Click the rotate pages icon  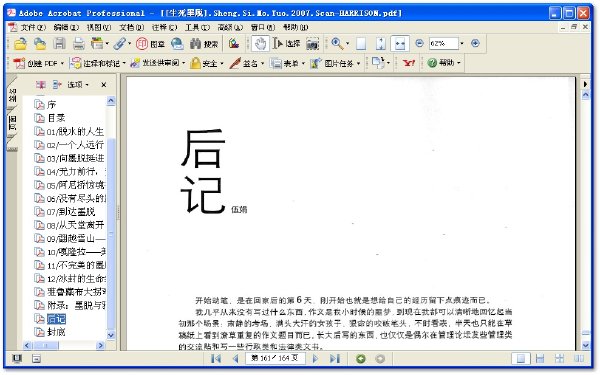pyautogui.click(x=378, y=62)
